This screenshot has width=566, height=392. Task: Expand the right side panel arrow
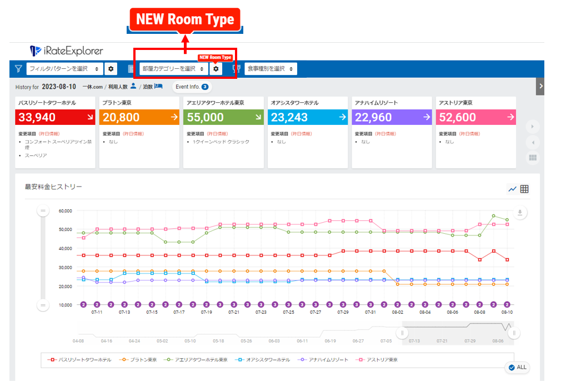[x=540, y=87]
